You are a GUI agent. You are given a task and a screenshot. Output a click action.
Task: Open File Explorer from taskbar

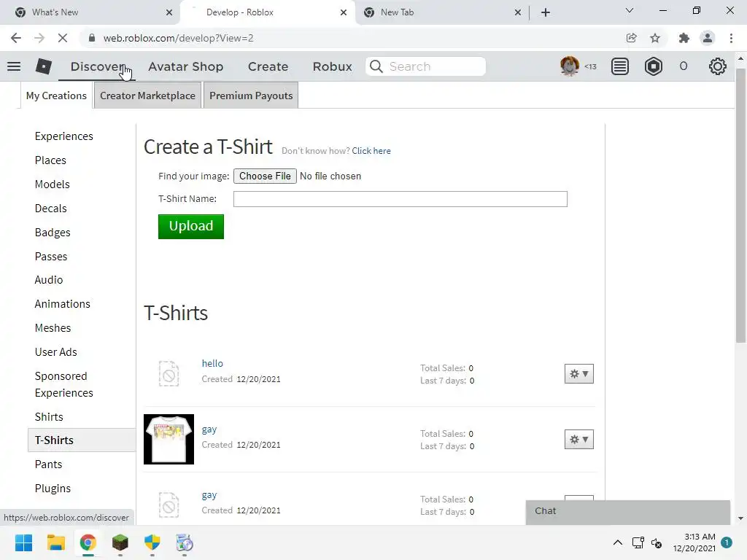[55, 542]
